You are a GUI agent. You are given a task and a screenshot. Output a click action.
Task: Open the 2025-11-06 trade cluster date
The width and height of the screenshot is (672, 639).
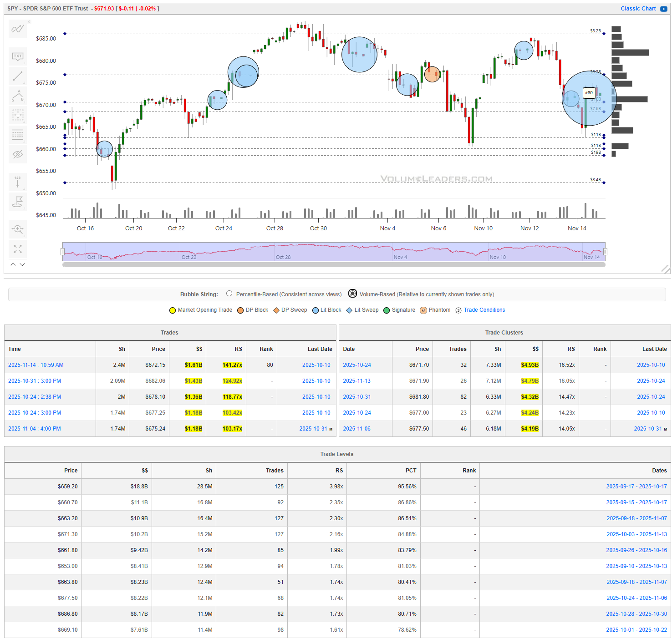click(x=356, y=429)
